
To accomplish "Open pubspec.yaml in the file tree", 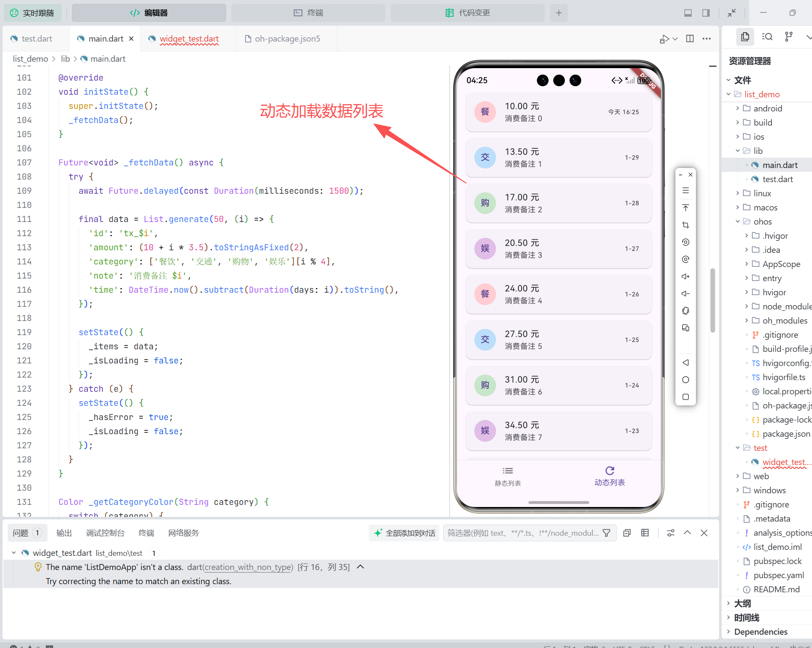I will (779, 575).
